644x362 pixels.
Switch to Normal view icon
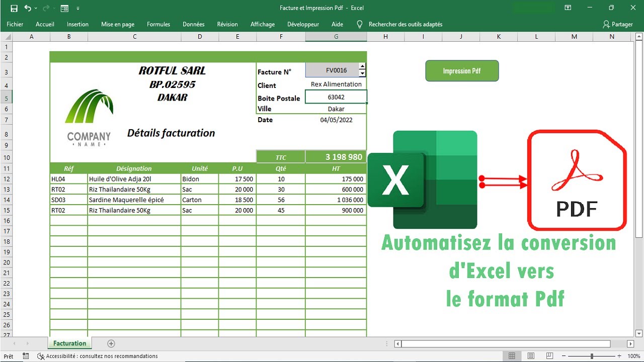point(512,356)
